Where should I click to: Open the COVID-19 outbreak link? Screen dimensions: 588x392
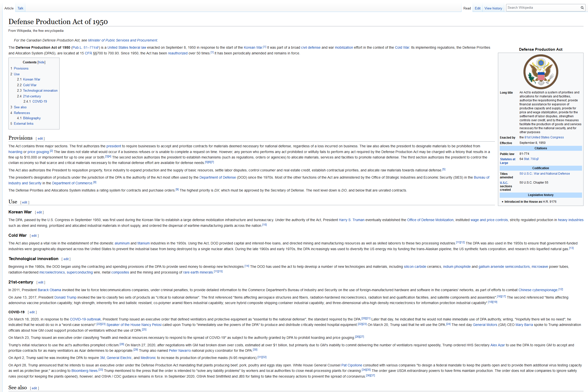(x=85, y=319)
